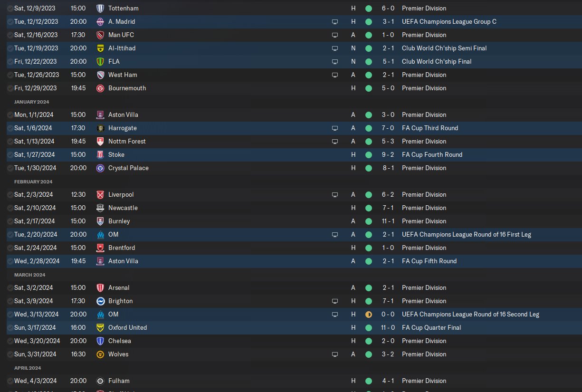Click the Brighton club badge
Screen dimensions: 582x392
pyautogui.click(x=100, y=301)
